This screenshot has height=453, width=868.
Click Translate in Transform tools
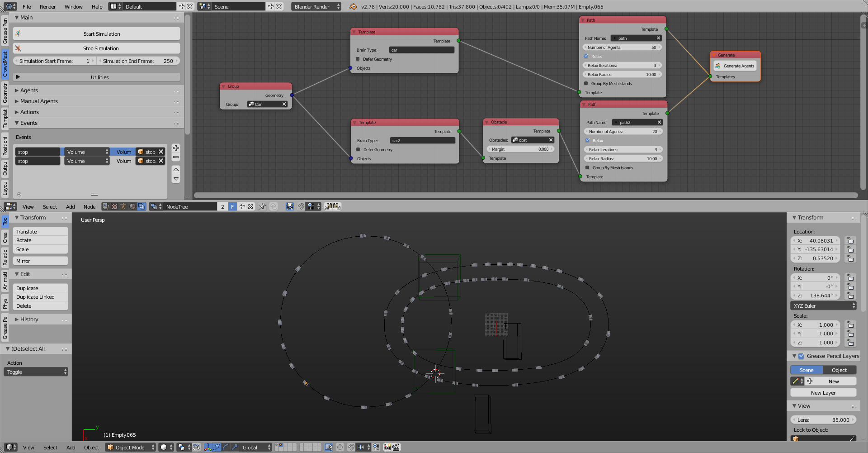click(x=40, y=232)
